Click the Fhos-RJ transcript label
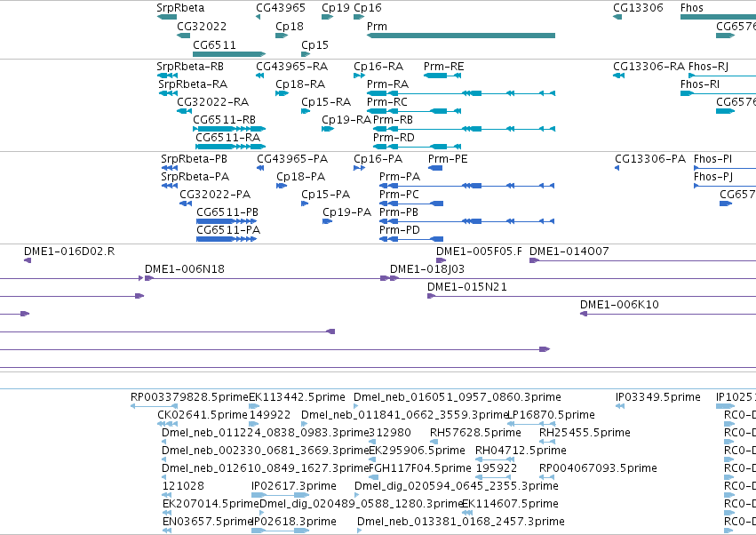This screenshot has width=756, height=535. [x=708, y=66]
